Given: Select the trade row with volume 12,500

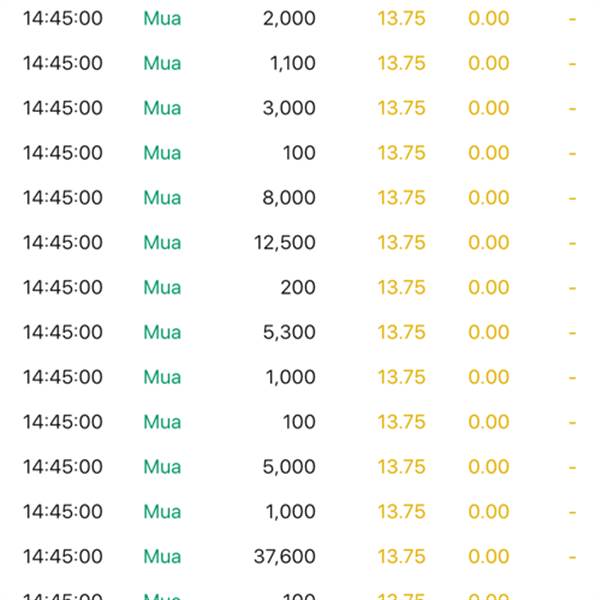Looking at the screenshot, I should coord(300,242).
